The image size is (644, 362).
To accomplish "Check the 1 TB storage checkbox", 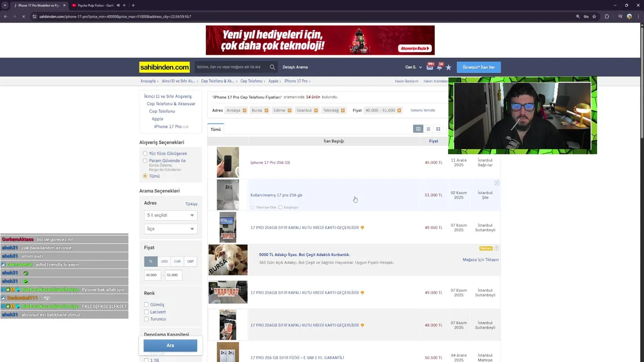I will pyautogui.click(x=146, y=360).
